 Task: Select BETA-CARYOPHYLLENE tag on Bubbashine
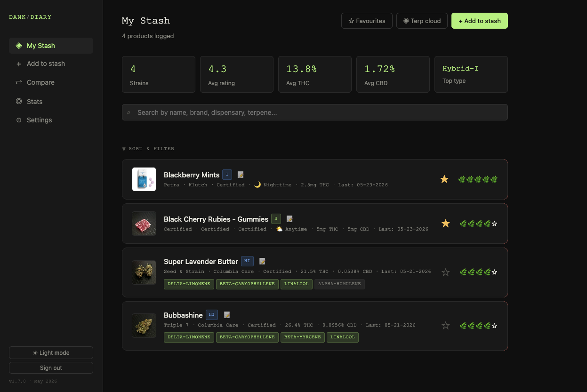(247, 337)
